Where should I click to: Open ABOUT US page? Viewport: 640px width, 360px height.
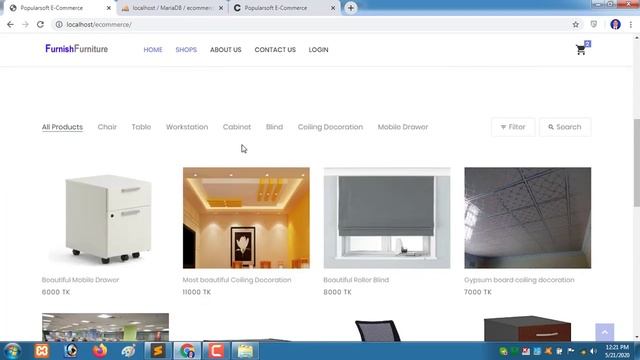226,50
